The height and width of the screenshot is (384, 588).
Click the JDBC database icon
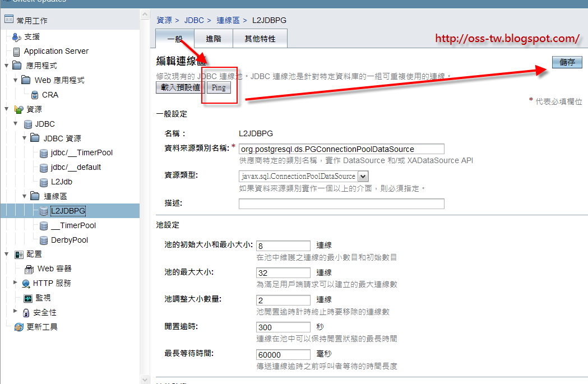[28, 124]
